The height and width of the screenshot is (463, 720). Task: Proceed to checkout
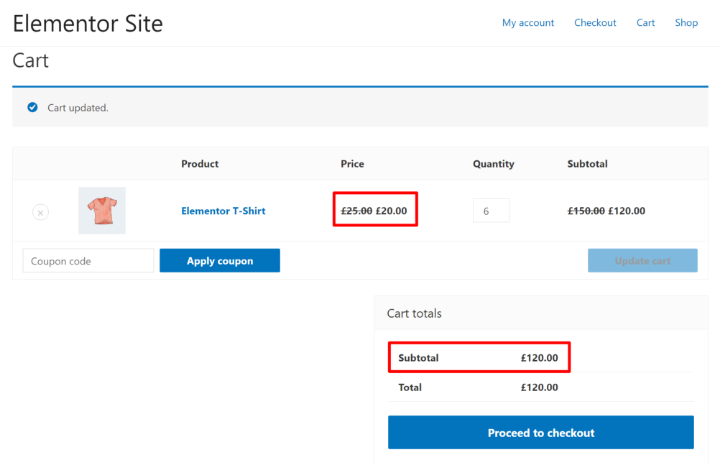(541, 433)
